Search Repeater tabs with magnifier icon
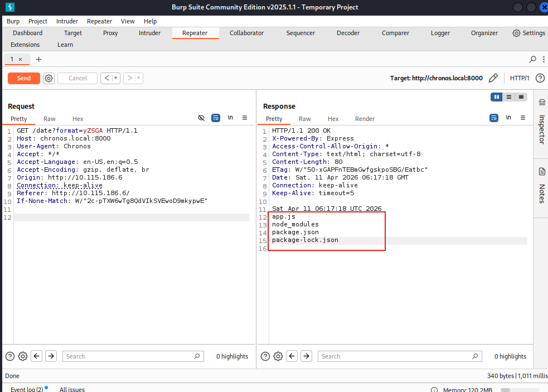Screen dimensions: 548x392 click(x=532, y=60)
